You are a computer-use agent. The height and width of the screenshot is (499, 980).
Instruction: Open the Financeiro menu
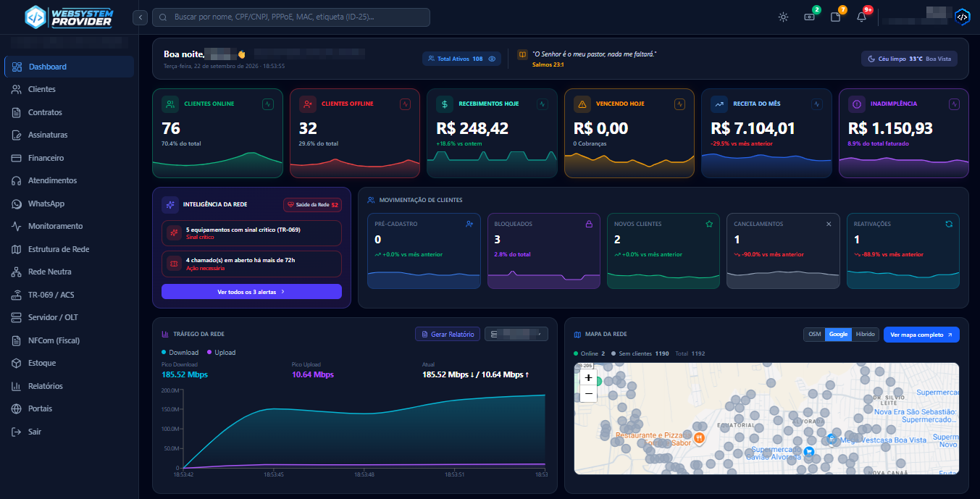(x=70, y=158)
